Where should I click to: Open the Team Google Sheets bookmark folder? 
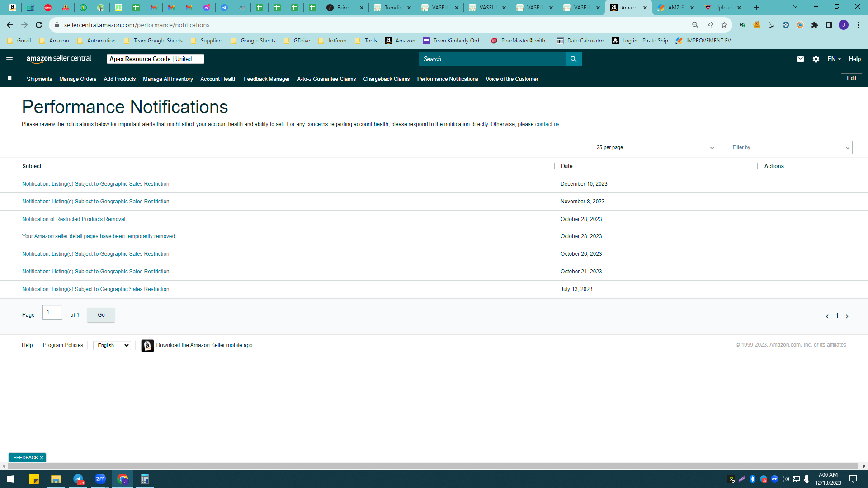153,41
